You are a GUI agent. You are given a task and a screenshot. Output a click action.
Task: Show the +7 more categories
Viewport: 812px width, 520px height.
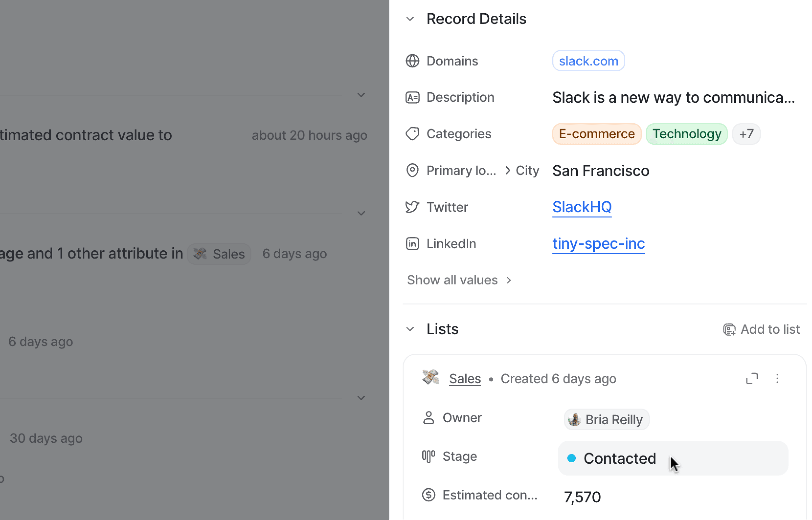[x=746, y=134]
